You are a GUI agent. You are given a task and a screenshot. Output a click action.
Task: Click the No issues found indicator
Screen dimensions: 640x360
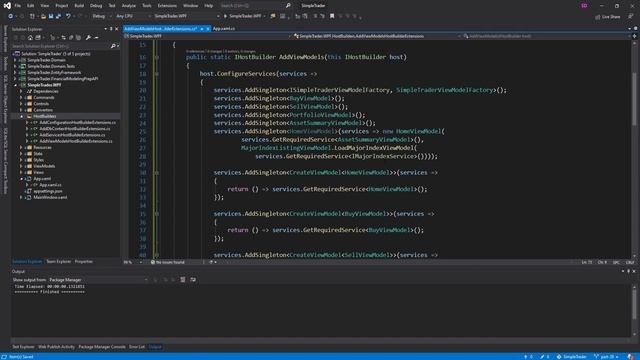(168, 262)
